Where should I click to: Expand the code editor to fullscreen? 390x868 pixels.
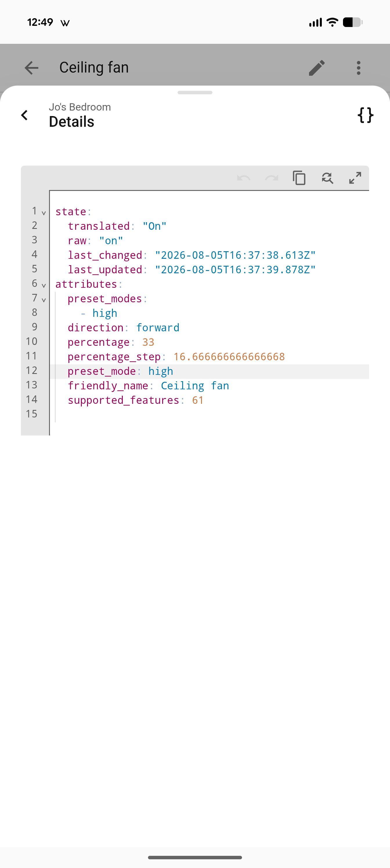coord(355,178)
